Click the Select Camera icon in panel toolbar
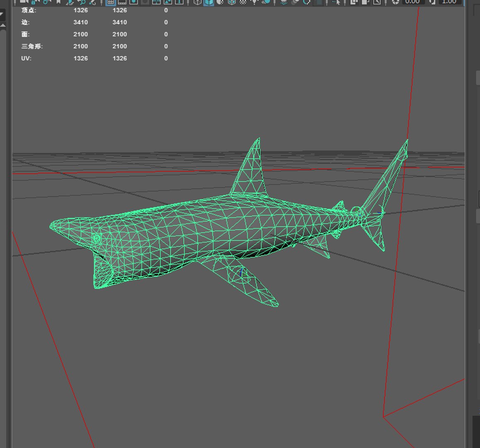 point(24,2)
